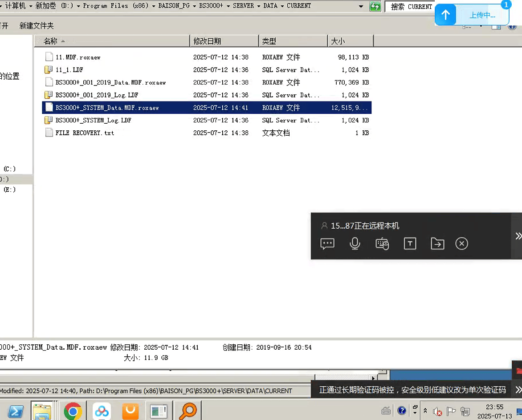Open file transfer folder icon in remote panel
Screen dimensions: 522x420
coord(437,243)
